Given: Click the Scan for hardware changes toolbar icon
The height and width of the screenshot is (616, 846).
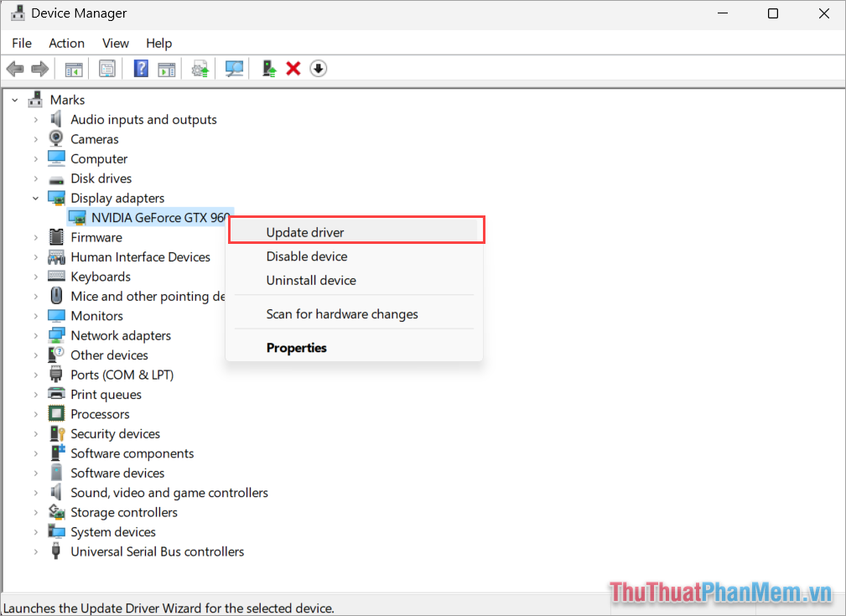Looking at the screenshot, I should 233,68.
